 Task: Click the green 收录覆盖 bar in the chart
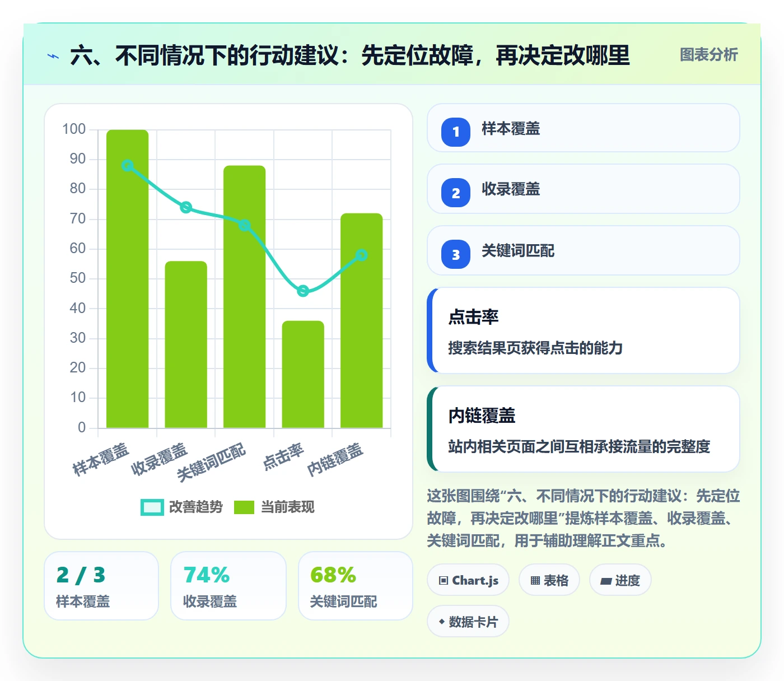(186, 344)
